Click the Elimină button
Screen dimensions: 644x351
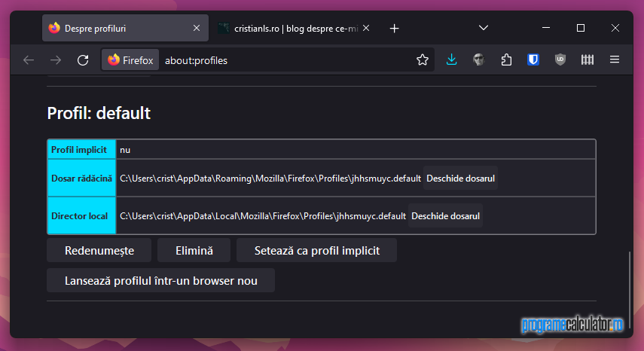(194, 250)
